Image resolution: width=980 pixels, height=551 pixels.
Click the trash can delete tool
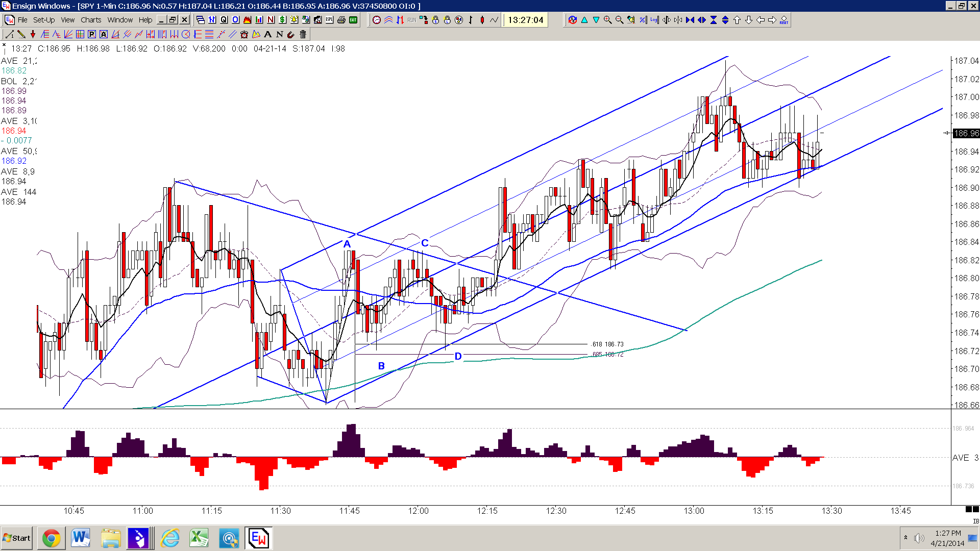click(x=303, y=34)
